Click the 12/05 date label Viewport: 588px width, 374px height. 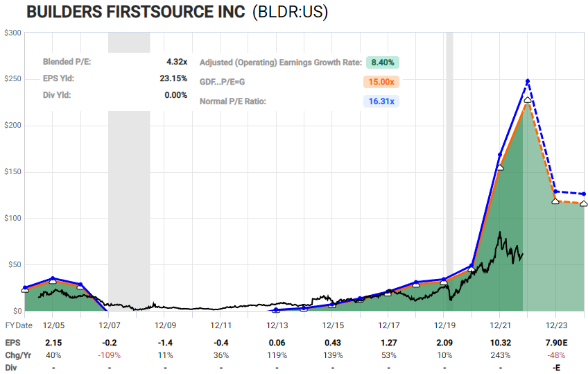(x=53, y=325)
